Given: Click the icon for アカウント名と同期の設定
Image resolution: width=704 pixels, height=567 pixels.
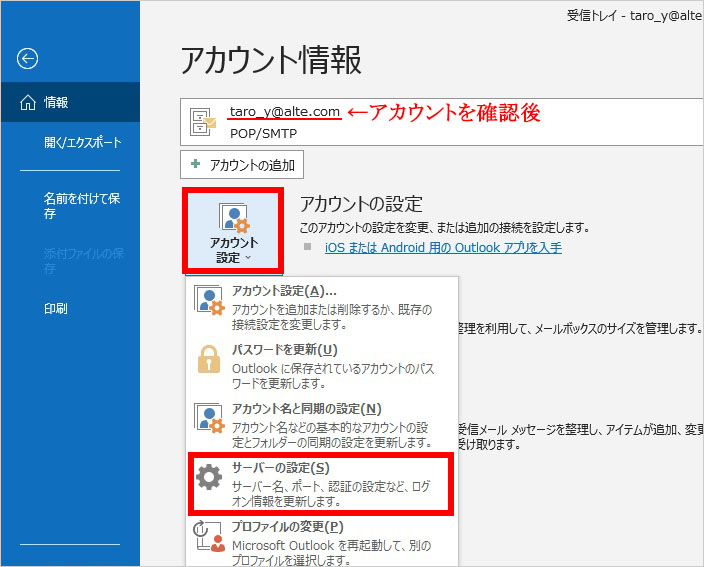Looking at the screenshot, I should pos(209,418).
